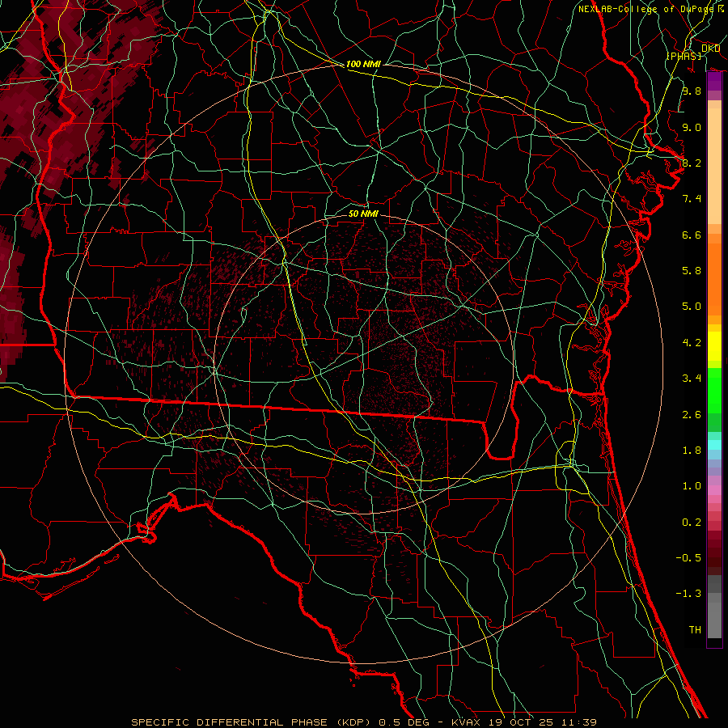The width and height of the screenshot is (728, 728).
Task: Click the 50 NMI range ring label
Action: (x=363, y=214)
